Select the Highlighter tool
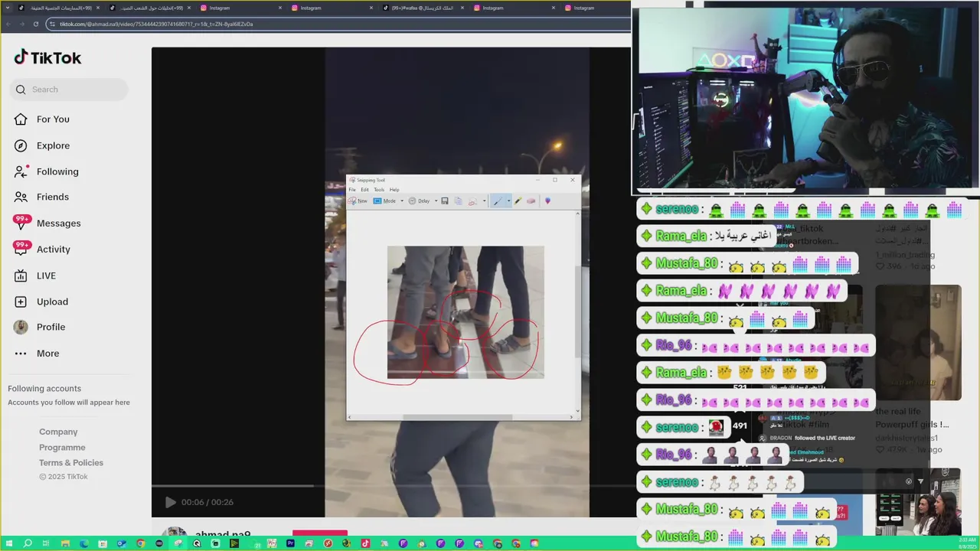 (518, 201)
